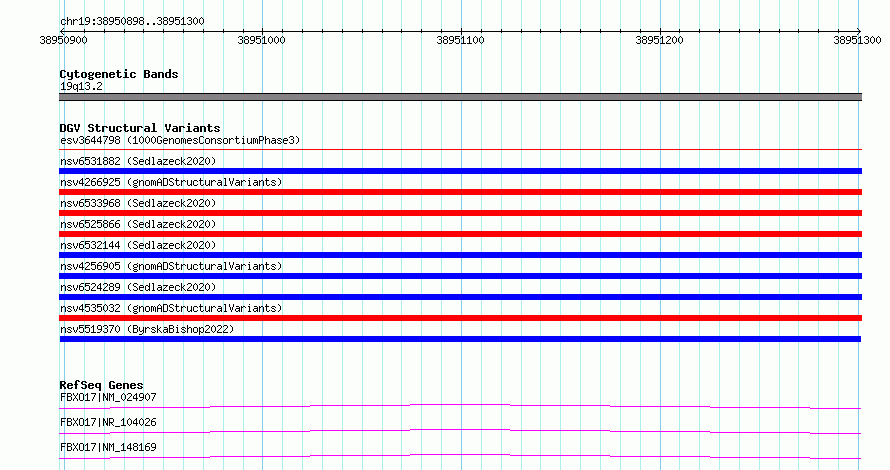Click the chr19:38950898..38951300 region label
Viewport: 890px width, 470px height.
point(132,22)
